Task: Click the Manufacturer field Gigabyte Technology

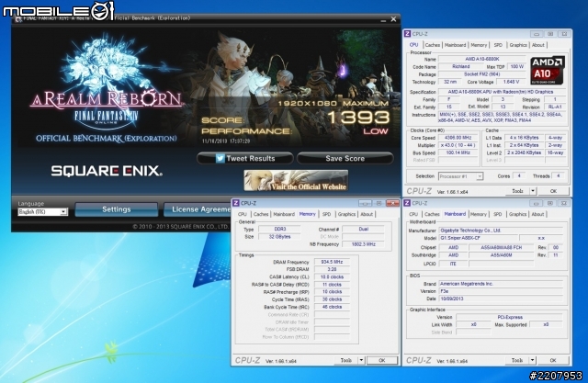Action: pos(501,231)
